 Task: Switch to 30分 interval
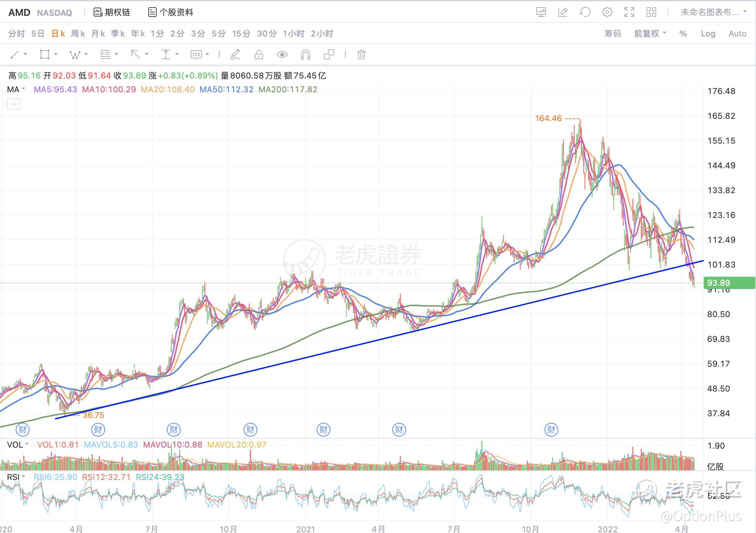click(x=267, y=34)
